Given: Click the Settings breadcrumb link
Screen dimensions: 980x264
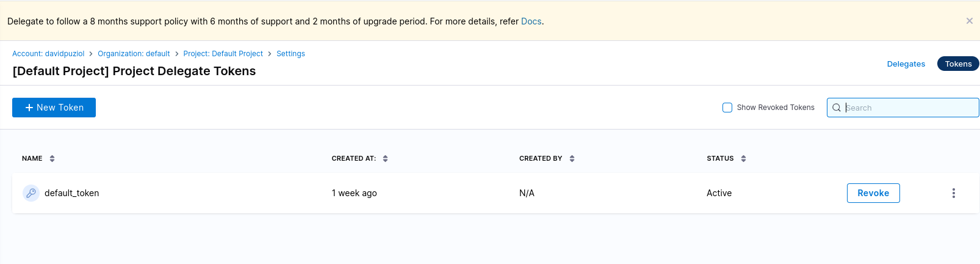Looking at the screenshot, I should point(290,54).
